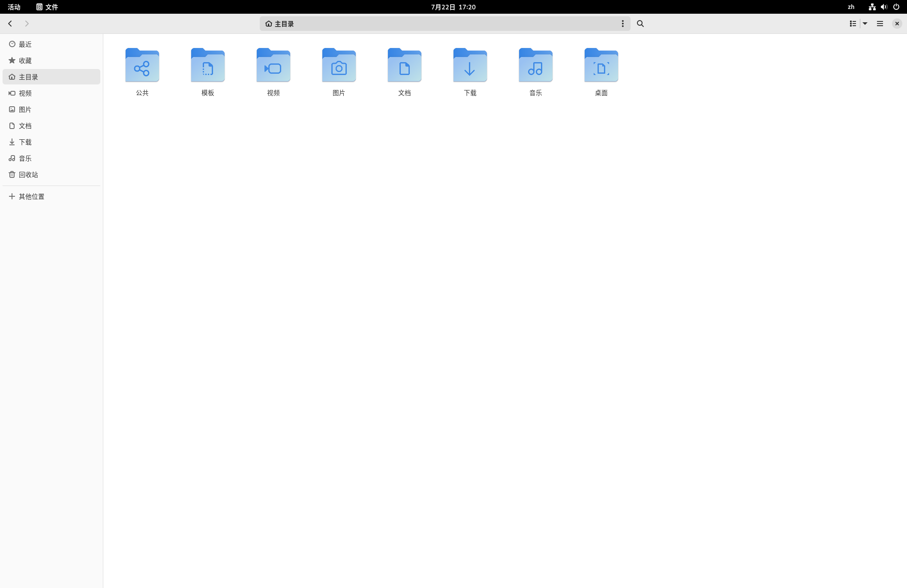The height and width of the screenshot is (588, 907).
Task: Close the Files window
Action: [897, 24]
